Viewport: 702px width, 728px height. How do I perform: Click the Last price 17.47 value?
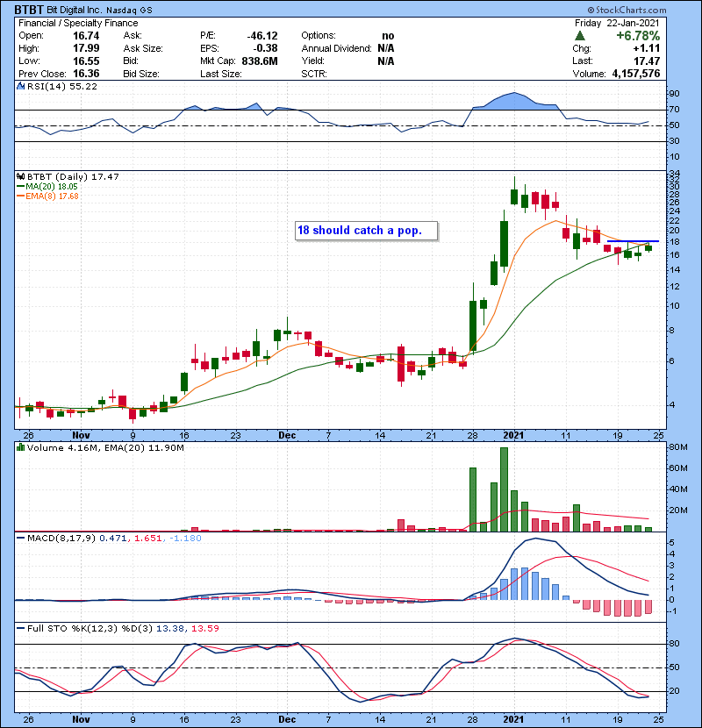pyautogui.click(x=647, y=61)
